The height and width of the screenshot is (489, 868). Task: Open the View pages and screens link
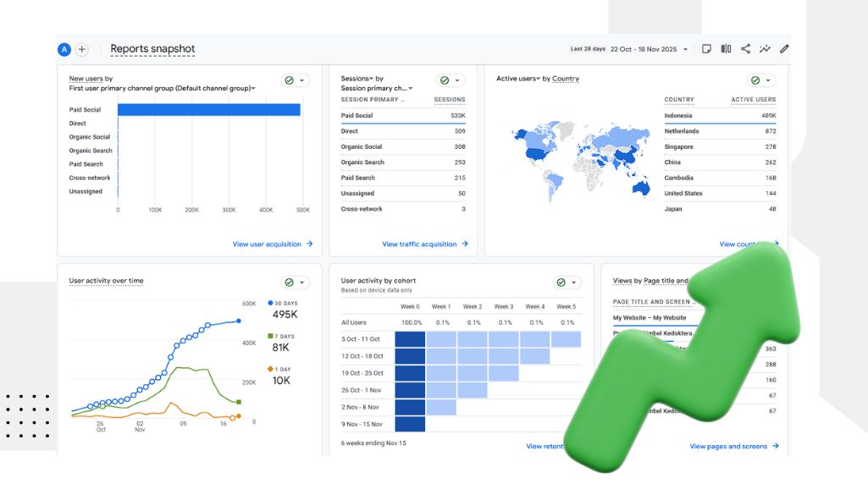click(x=728, y=447)
